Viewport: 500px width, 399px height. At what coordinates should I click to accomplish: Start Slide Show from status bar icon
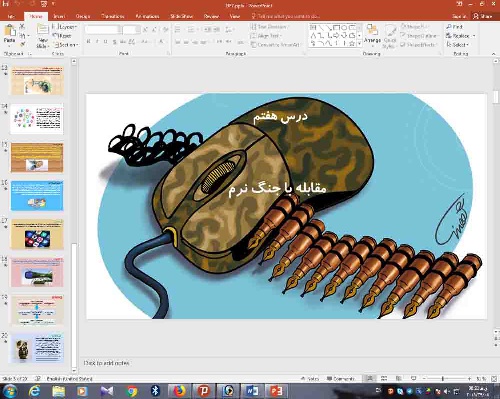click(413, 379)
